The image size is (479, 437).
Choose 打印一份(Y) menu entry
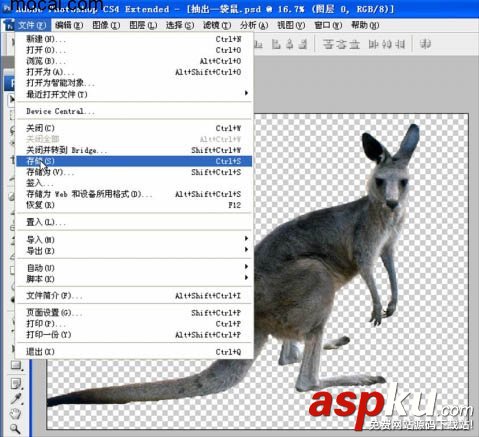tap(134, 335)
